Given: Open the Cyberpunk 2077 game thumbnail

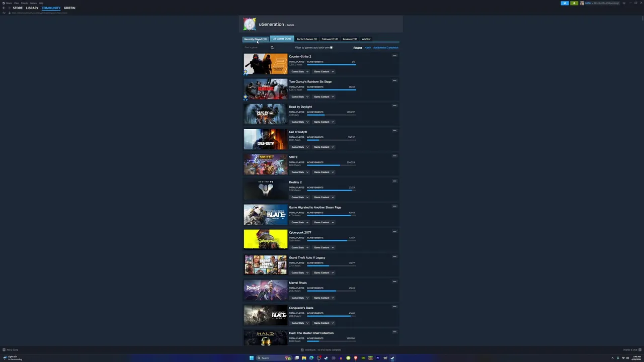Looking at the screenshot, I should click(x=266, y=239).
